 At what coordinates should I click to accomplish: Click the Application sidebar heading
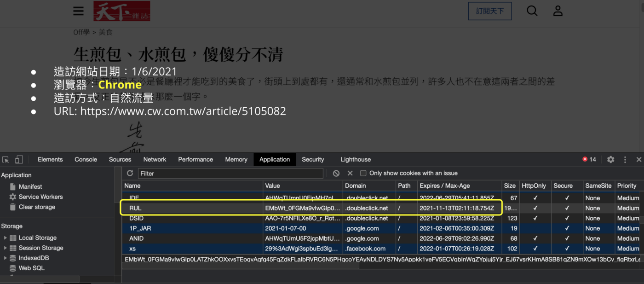click(x=17, y=175)
